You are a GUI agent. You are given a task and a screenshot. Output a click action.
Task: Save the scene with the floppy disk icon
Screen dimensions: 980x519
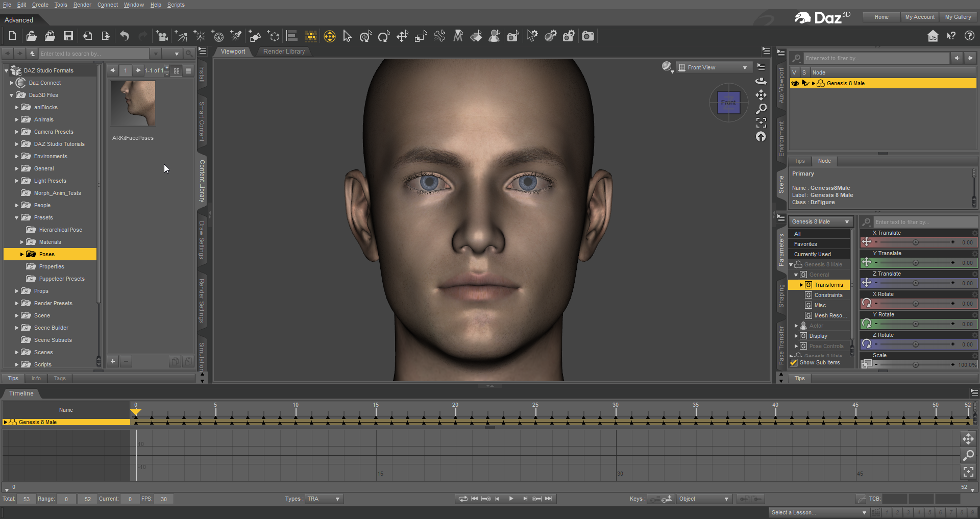tap(68, 36)
